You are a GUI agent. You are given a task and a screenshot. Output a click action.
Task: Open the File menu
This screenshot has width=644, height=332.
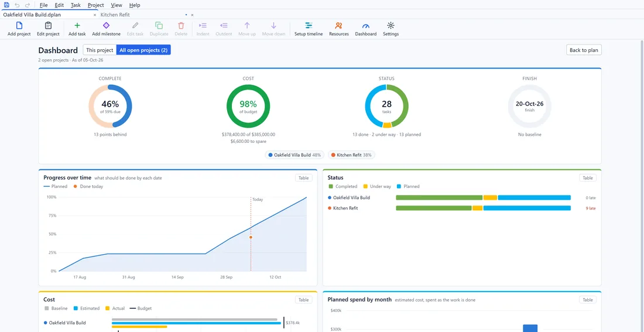pyautogui.click(x=43, y=5)
